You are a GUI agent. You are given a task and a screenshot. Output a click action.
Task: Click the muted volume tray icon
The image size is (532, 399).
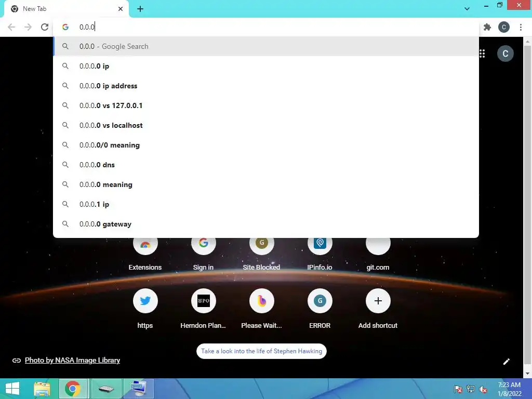point(483,389)
